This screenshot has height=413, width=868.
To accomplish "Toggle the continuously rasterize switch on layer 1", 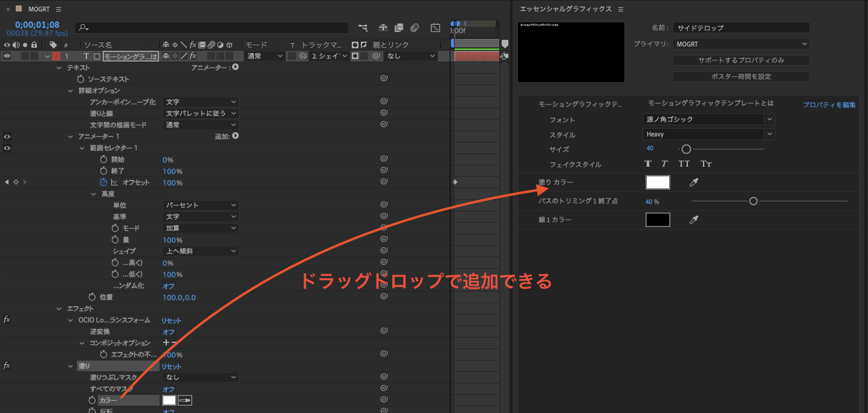I will [175, 56].
